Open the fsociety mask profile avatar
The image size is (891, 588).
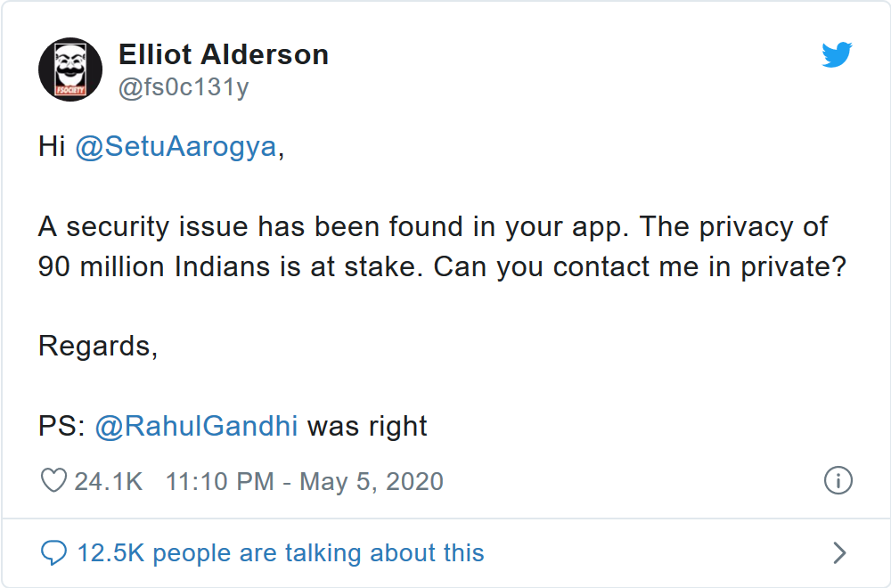[x=70, y=69]
